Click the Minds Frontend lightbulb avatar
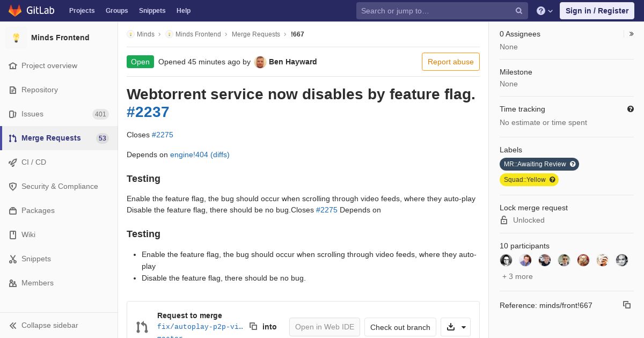 click(x=16, y=38)
